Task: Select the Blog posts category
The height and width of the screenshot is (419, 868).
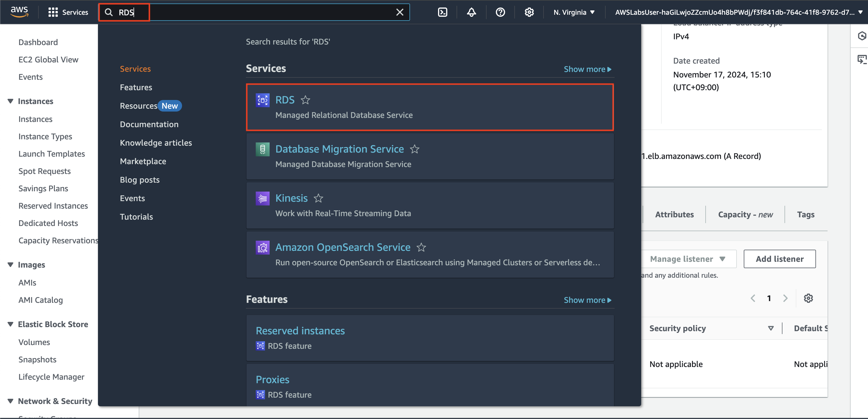Action: click(140, 180)
